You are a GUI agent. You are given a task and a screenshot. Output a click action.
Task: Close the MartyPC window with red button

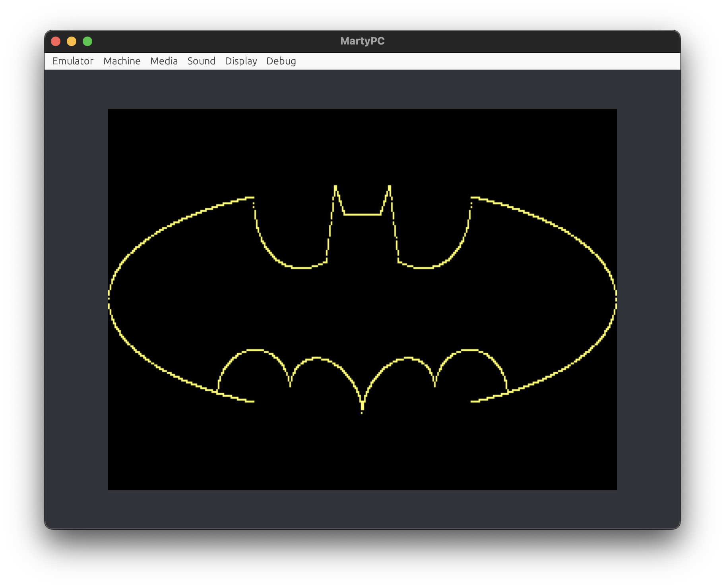click(x=56, y=41)
